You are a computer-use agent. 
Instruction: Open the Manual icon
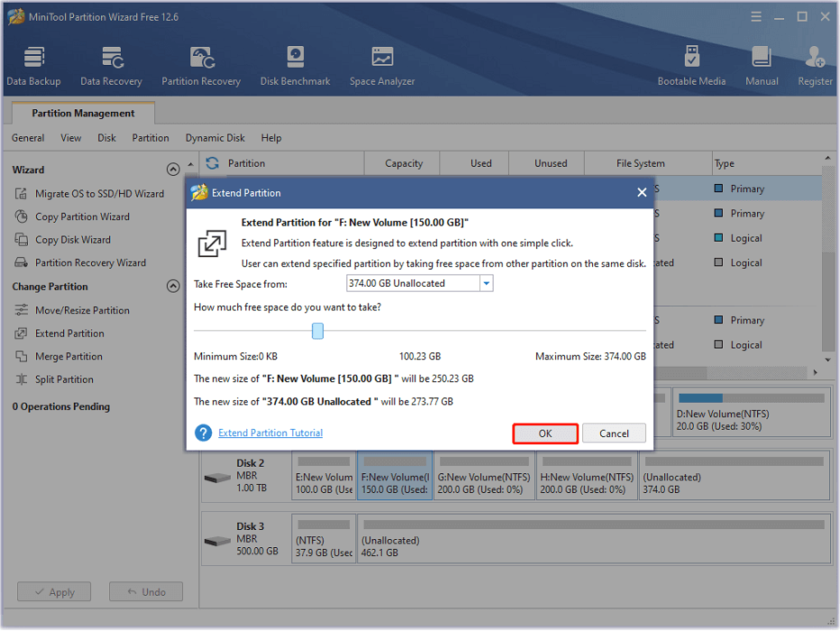click(762, 67)
